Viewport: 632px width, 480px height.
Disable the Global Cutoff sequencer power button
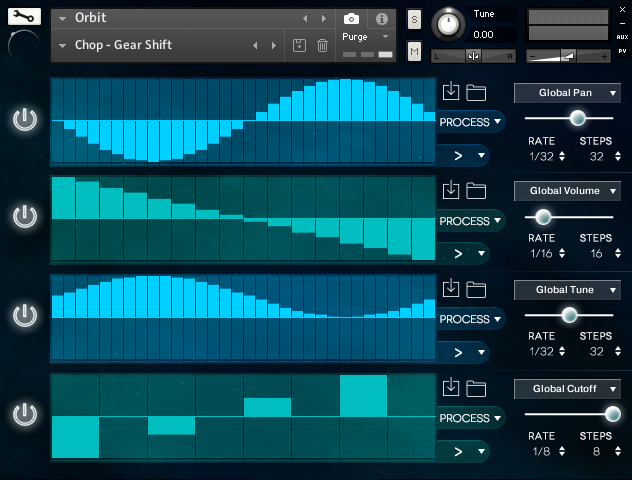point(25,414)
